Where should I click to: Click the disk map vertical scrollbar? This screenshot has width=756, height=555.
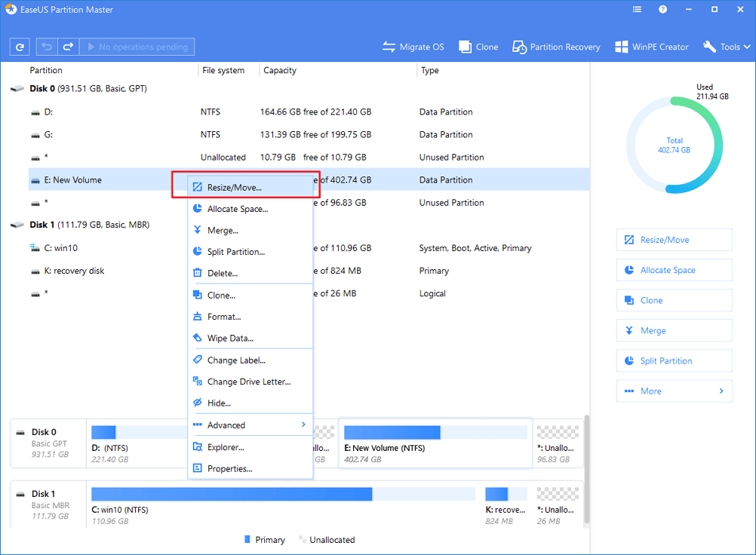point(586,469)
